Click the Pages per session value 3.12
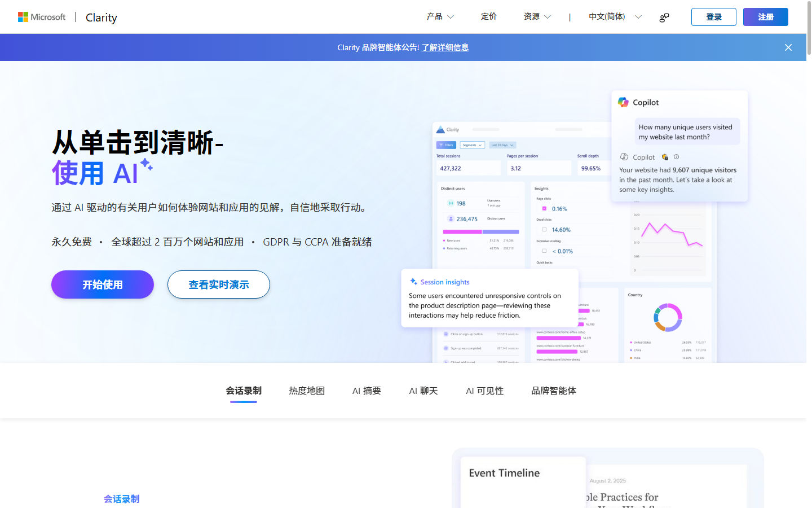 (516, 168)
